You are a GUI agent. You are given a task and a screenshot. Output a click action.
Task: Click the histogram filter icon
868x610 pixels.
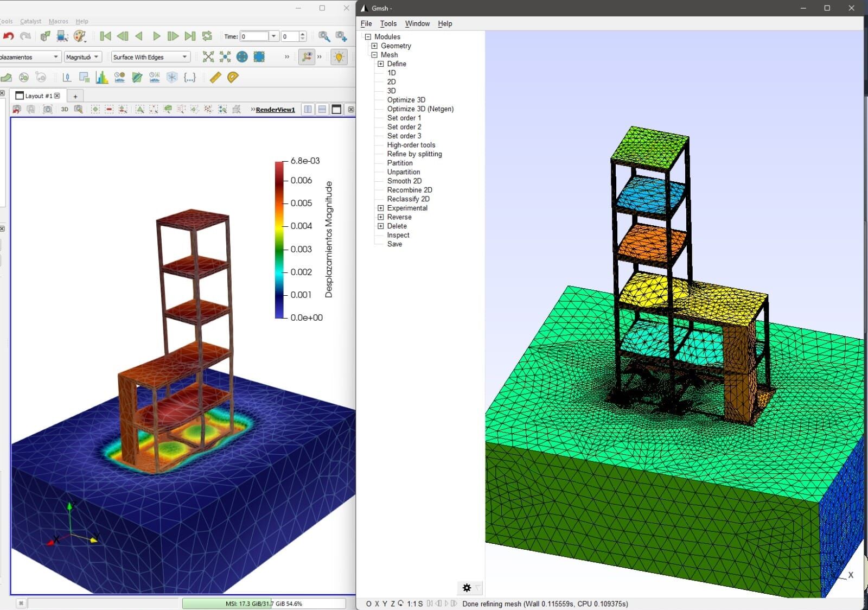point(102,78)
